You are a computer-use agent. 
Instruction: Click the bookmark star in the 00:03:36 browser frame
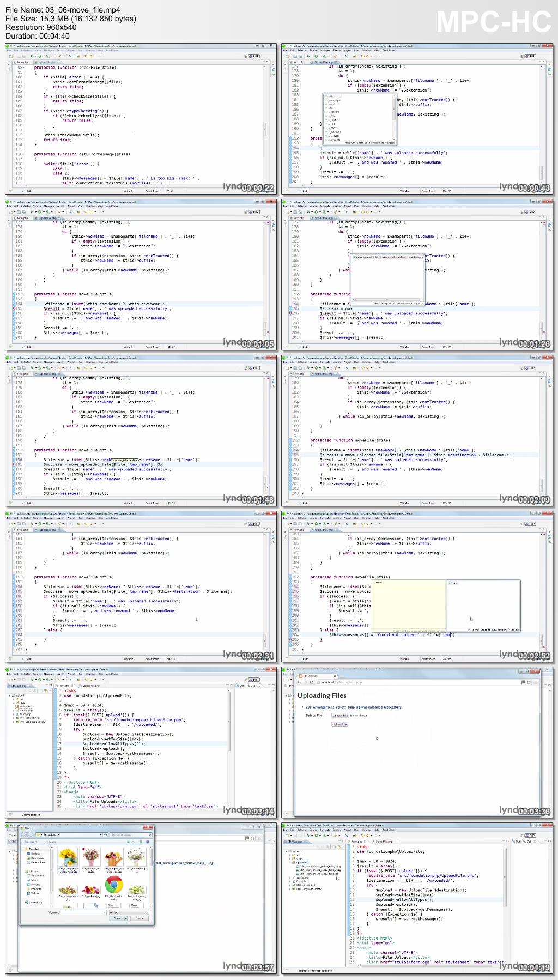click(529, 682)
